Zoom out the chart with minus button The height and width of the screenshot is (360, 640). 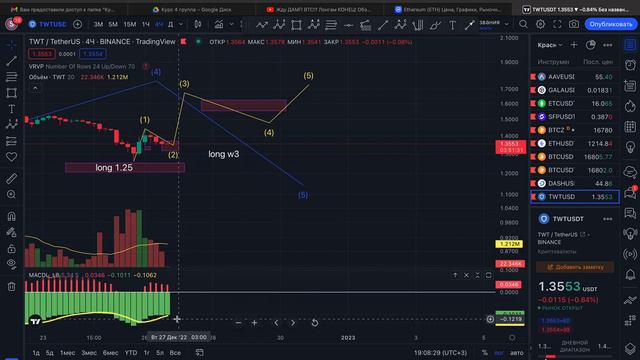pyautogui.click(x=238, y=323)
